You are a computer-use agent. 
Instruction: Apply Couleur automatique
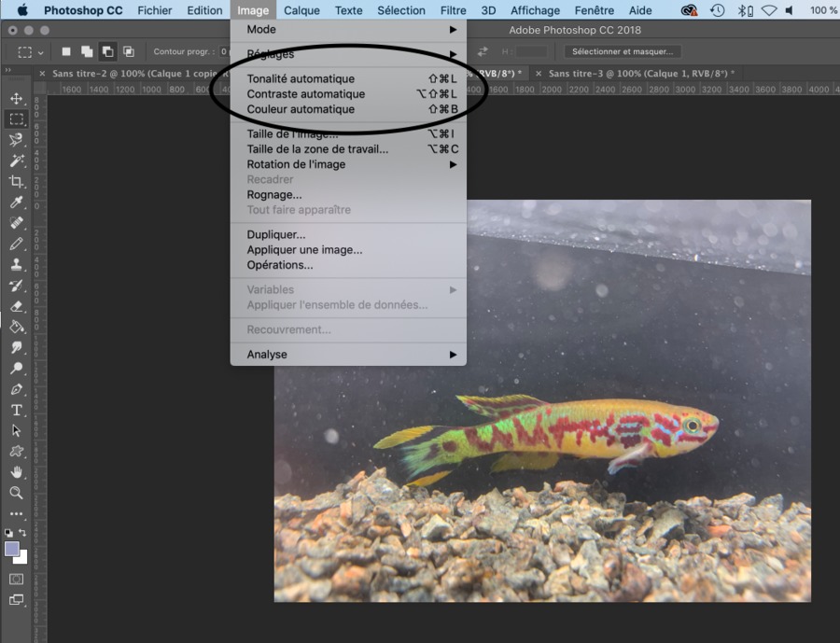coord(348,109)
